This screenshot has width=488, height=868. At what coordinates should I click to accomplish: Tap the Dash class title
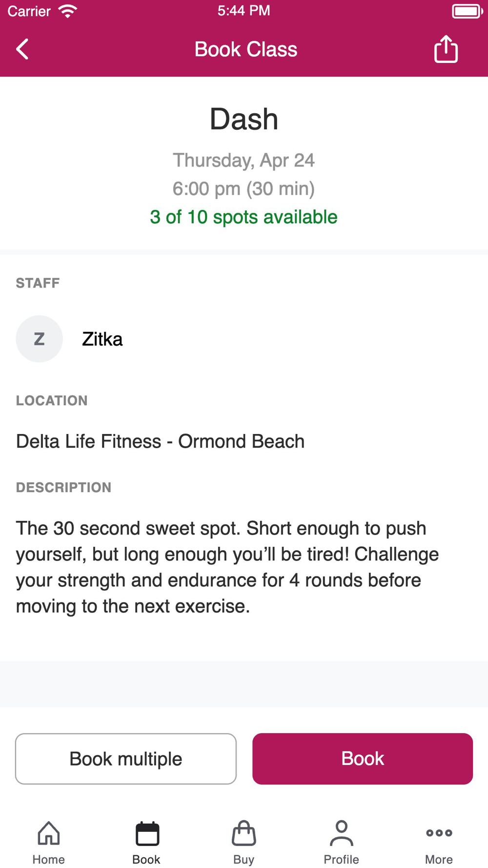244,119
